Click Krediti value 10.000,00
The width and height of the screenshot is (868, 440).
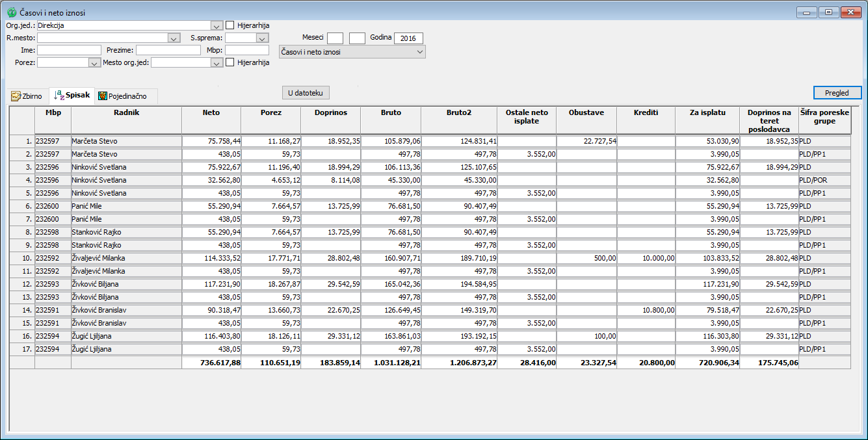click(x=646, y=258)
